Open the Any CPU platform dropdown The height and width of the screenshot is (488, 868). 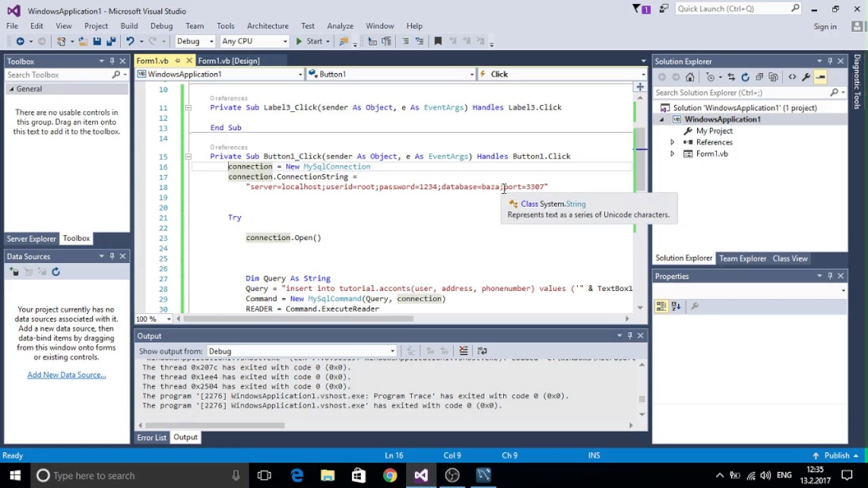click(254, 41)
